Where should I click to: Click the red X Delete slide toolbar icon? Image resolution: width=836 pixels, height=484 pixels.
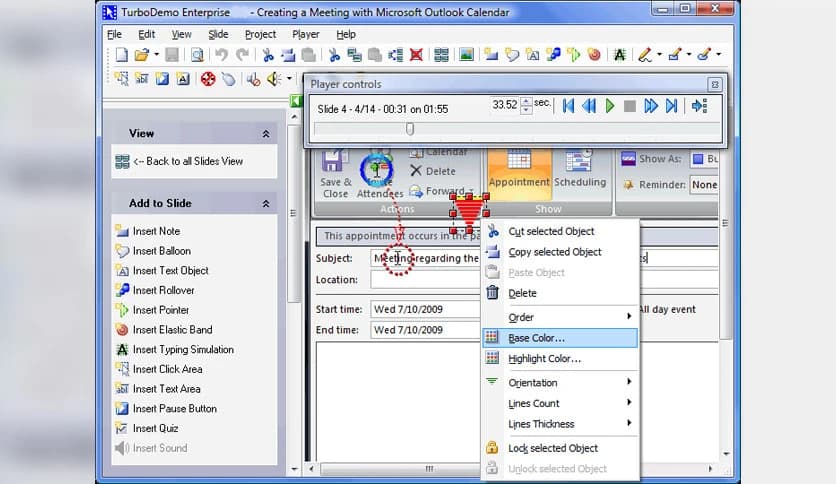[416, 54]
